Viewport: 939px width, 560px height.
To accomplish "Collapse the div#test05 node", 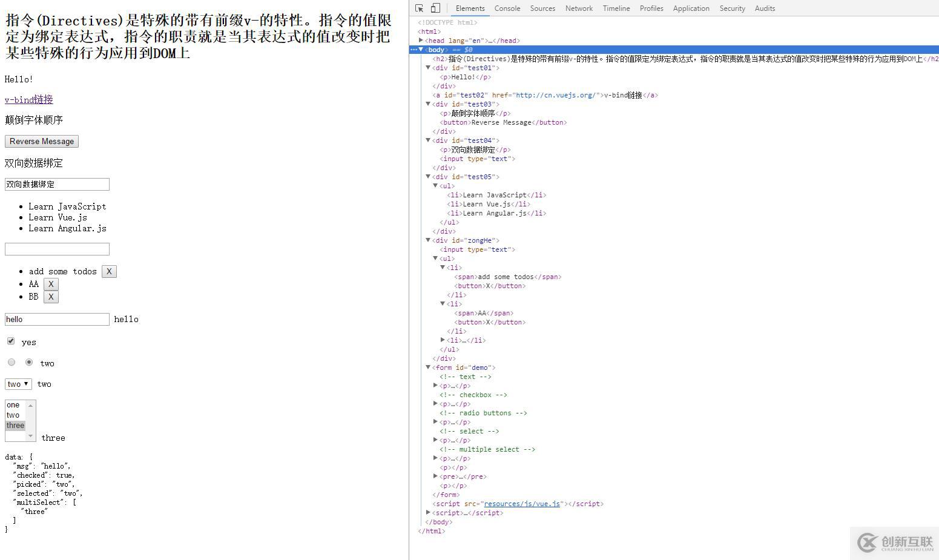I will click(x=428, y=176).
